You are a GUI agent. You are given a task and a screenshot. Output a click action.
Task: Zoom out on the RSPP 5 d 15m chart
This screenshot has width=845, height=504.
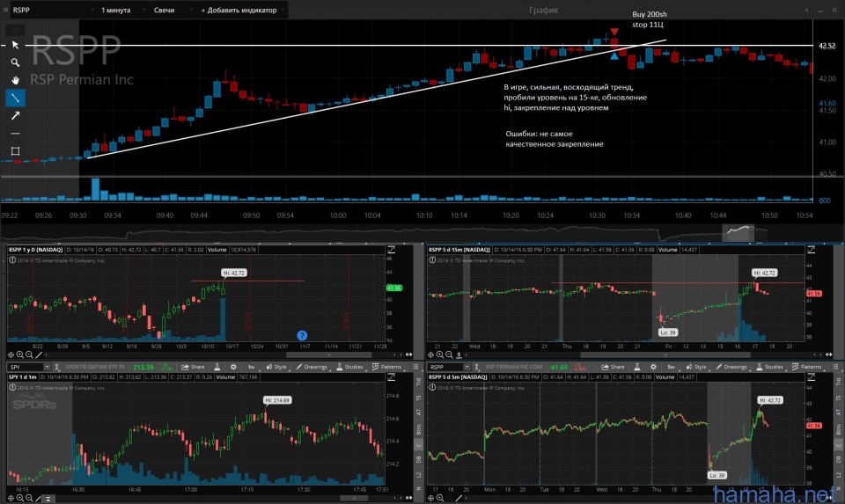tap(450, 354)
